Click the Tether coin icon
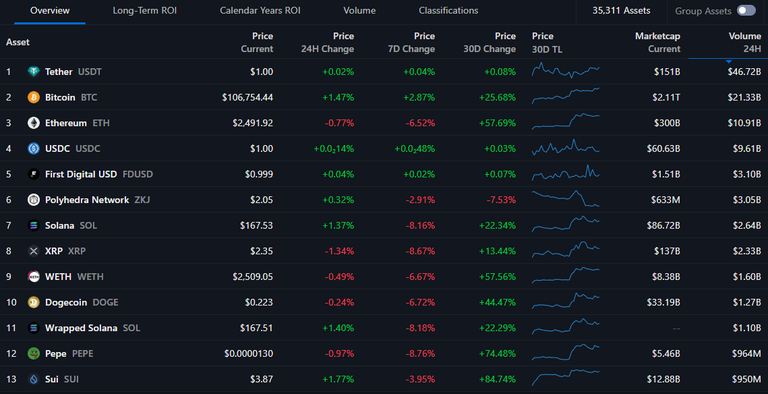 click(33, 72)
